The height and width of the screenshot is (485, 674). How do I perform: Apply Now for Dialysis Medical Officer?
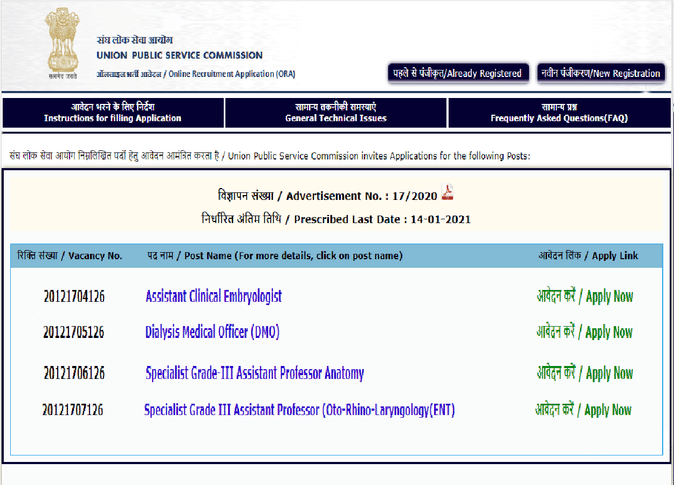coord(584,332)
